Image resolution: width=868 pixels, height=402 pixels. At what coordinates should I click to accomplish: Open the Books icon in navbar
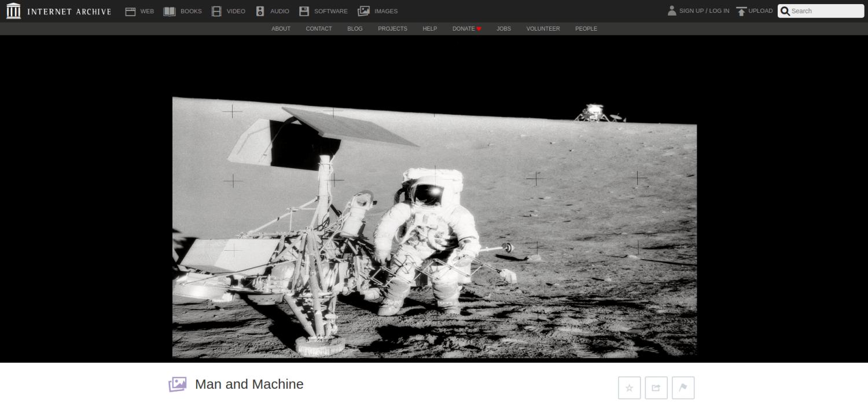point(169,11)
